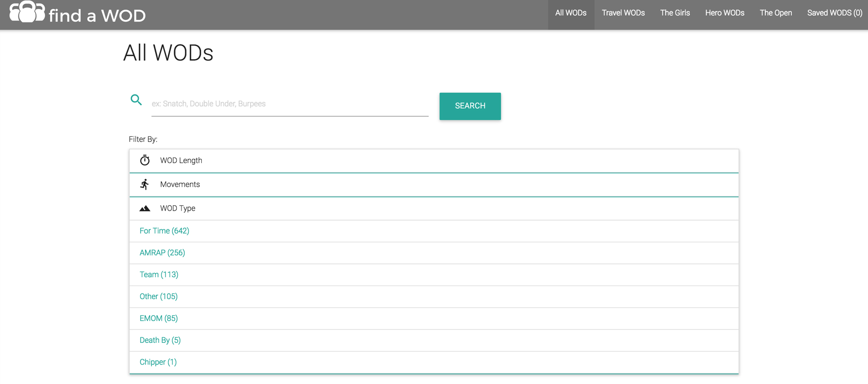Navigate to Hero WODs
The image size is (868, 384).
(x=725, y=13)
